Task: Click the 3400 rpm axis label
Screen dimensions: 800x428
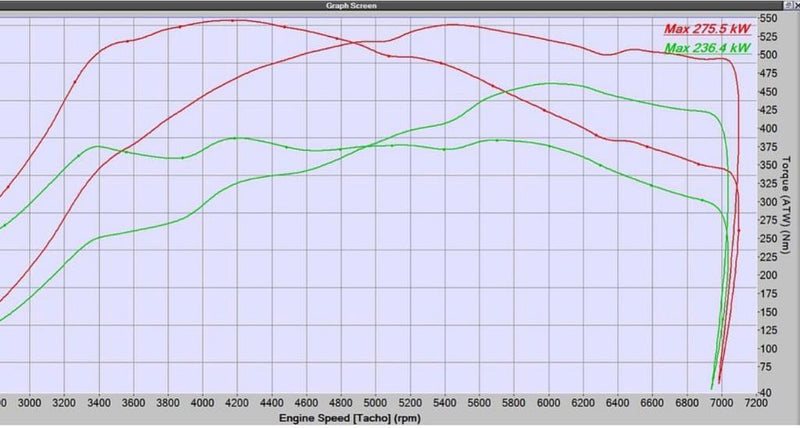Action: pyautogui.click(x=99, y=402)
